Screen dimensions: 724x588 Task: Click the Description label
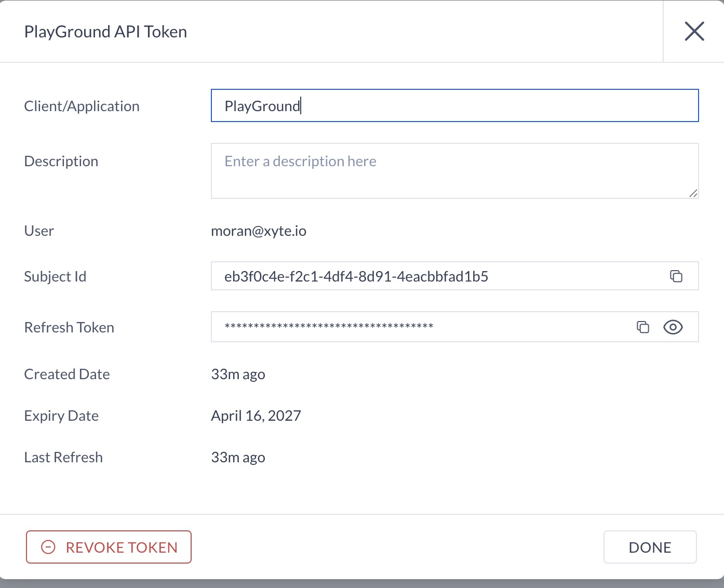click(x=61, y=161)
